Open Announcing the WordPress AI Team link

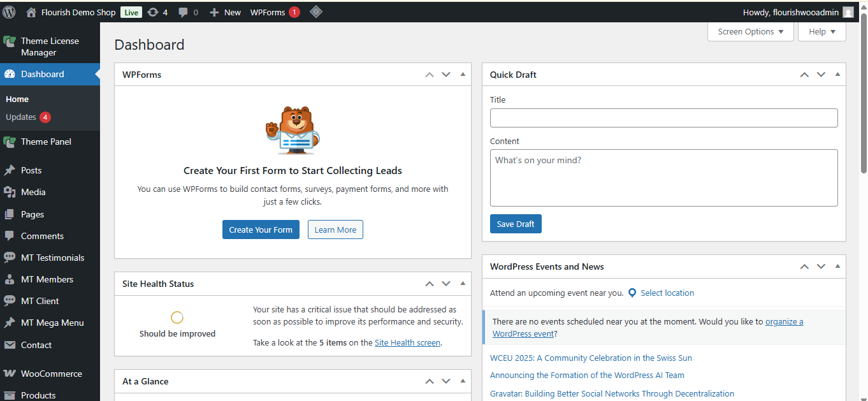[587, 375]
